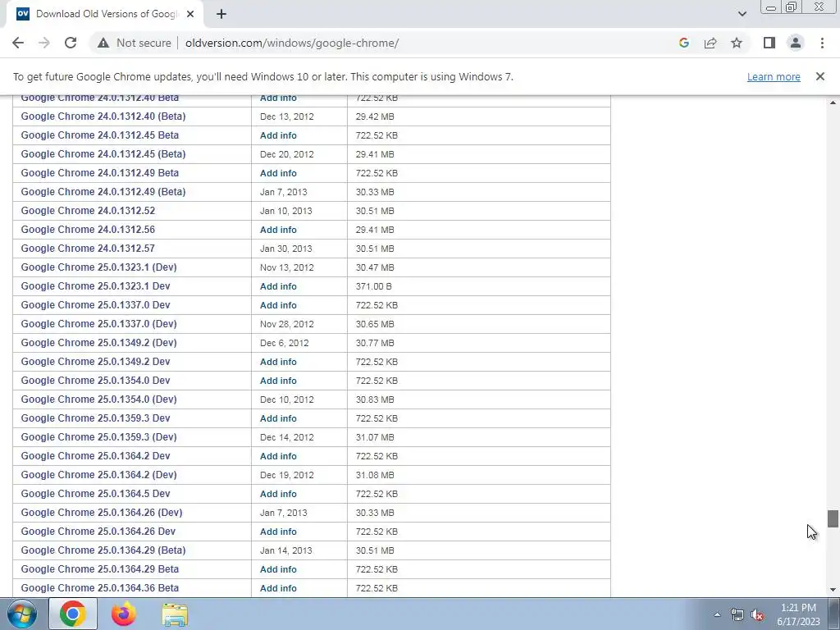Viewport: 840px width, 630px height.
Task: Open Google Chrome 25.0.1337.0 (Dev) link
Action: (x=98, y=323)
